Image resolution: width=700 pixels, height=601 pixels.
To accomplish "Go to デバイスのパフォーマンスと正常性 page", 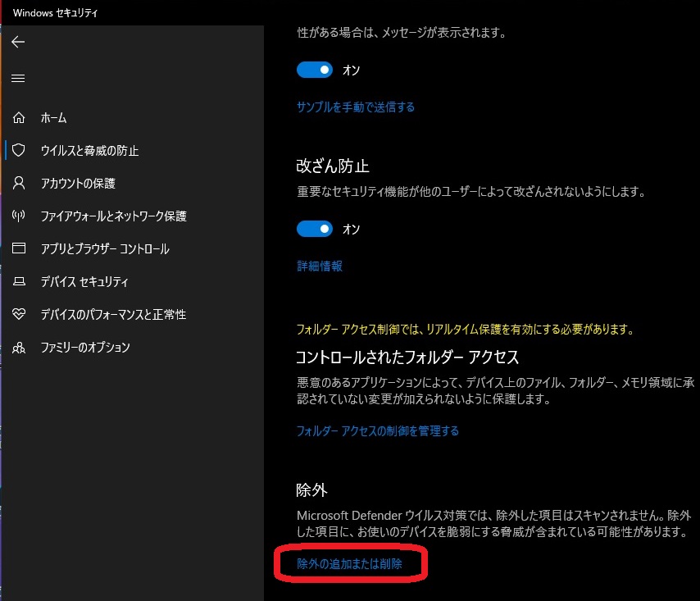I will point(113,315).
